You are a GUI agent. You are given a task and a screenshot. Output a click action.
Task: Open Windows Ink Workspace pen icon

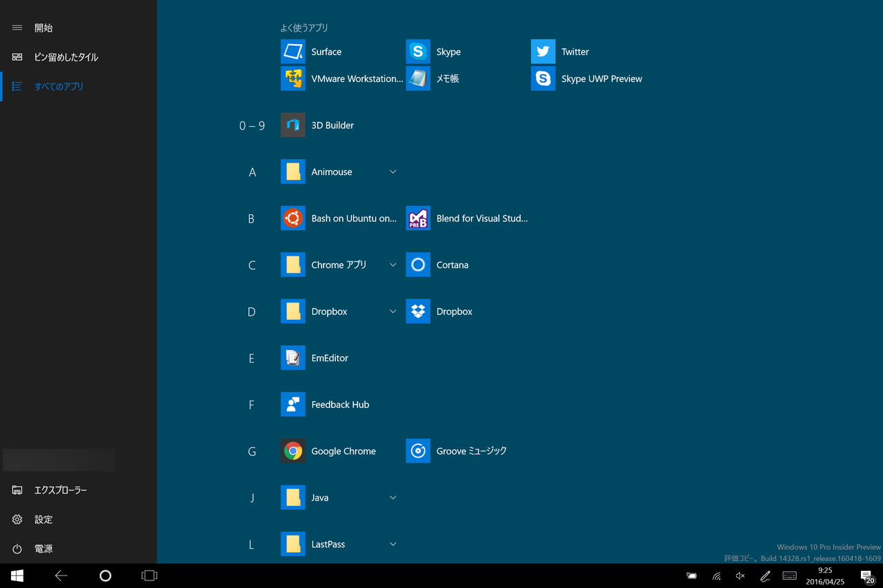[x=765, y=576]
